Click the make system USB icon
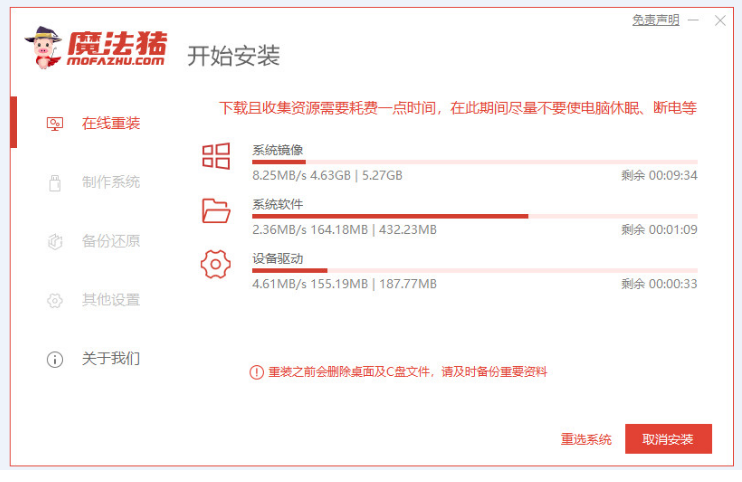The width and height of the screenshot is (742, 482). coord(56,183)
